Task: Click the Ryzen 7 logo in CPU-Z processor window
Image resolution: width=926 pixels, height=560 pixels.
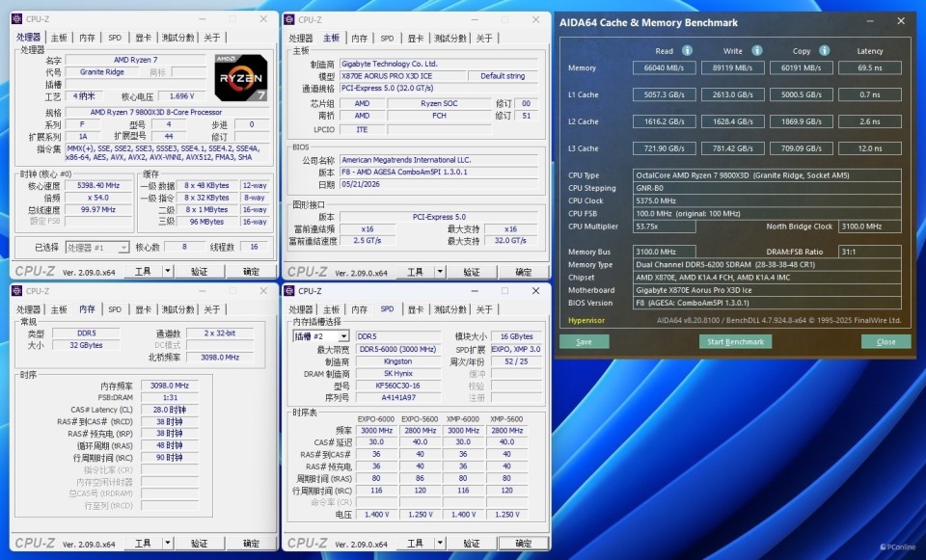Action: [x=241, y=77]
